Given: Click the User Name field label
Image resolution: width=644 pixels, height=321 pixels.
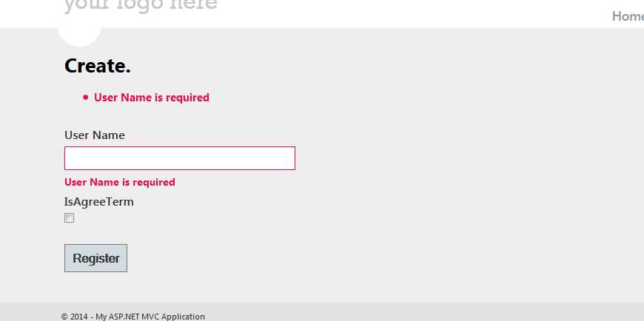Looking at the screenshot, I should point(95,135).
